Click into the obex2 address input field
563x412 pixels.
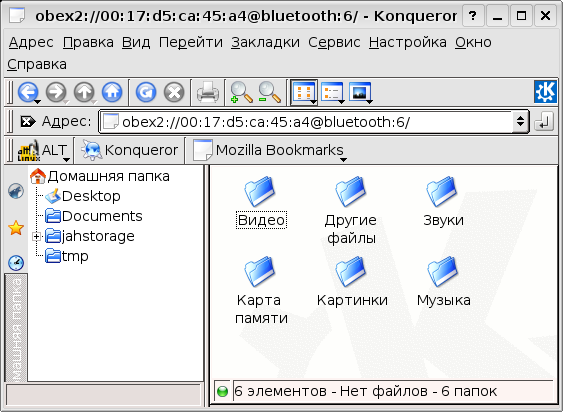[x=305, y=122]
